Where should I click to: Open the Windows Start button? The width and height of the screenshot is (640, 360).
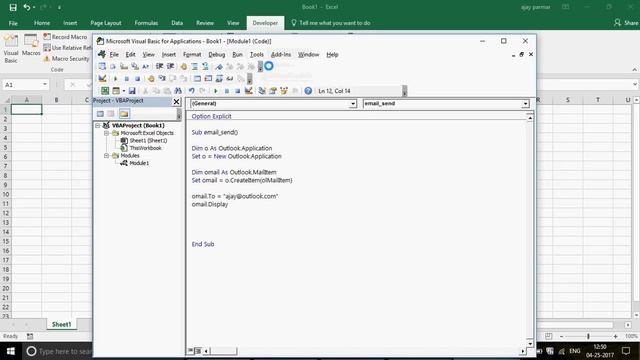11,351
